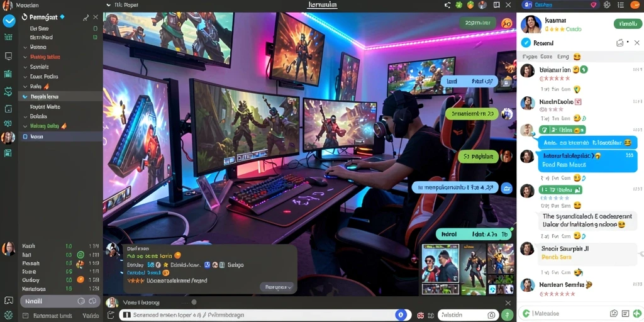Click the green button beside the profile header

pos(628,24)
